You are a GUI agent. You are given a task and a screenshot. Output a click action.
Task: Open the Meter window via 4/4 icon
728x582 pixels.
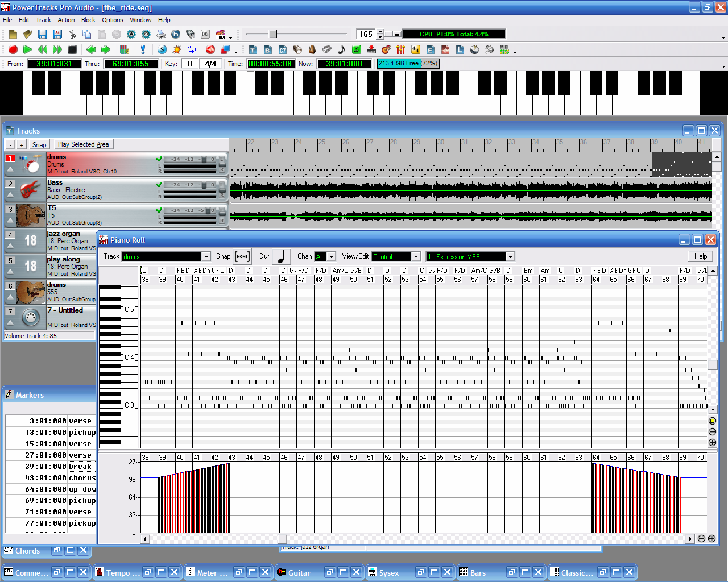(x=416, y=50)
